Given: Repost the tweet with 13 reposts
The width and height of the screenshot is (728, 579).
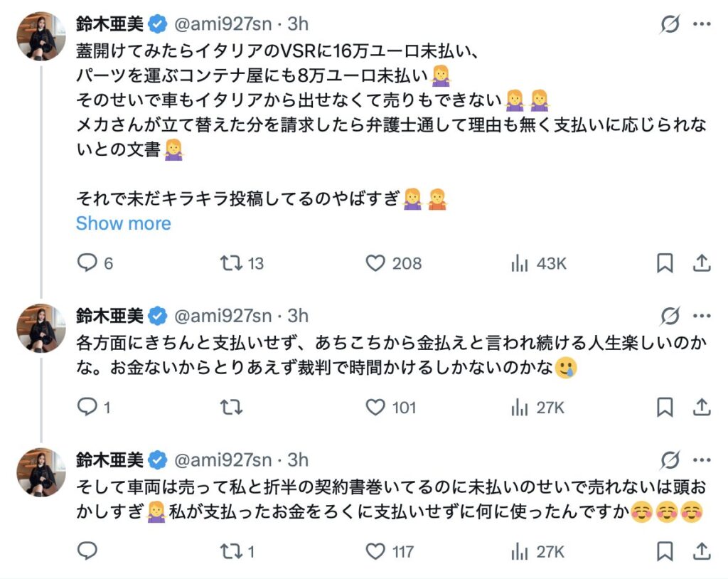Looking at the screenshot, I should 230,264.
